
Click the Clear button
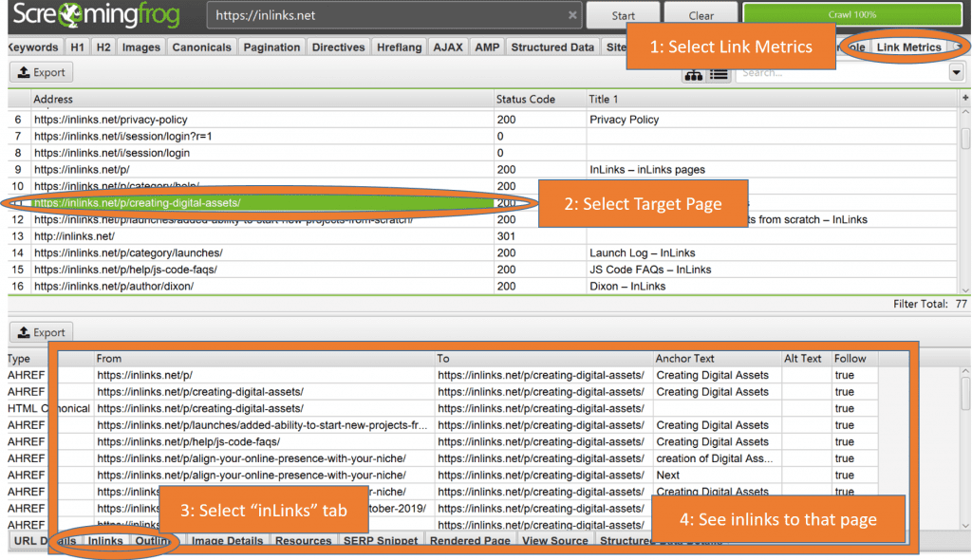tap(701, 15)
